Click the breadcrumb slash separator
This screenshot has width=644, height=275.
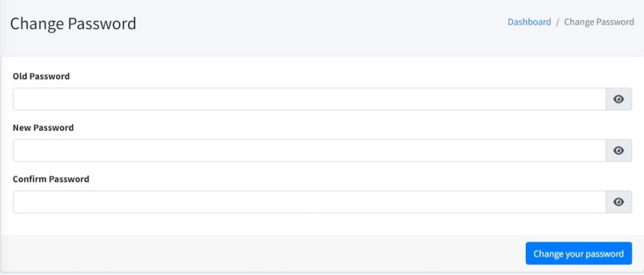tap(558, 22)
